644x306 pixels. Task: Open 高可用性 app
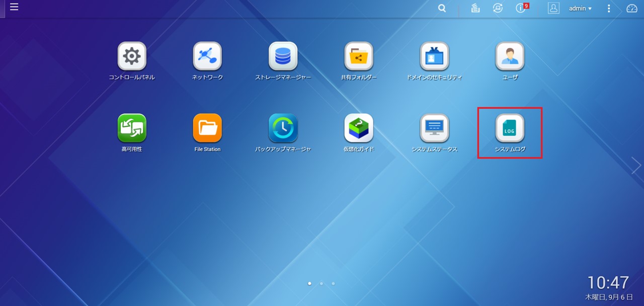[132, 128]
